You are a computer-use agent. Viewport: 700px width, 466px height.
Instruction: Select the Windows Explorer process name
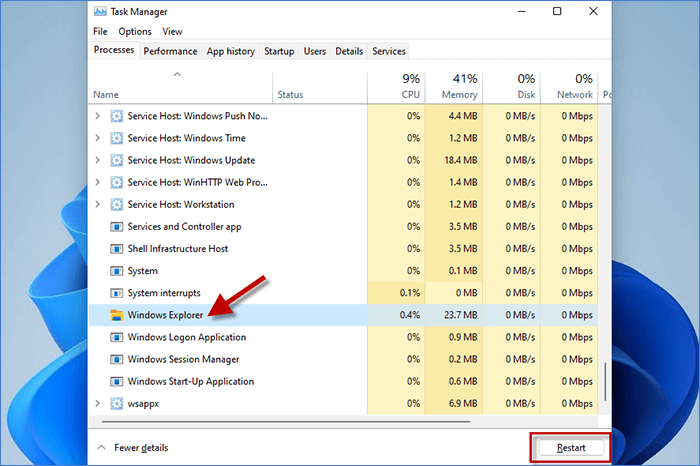click(x=165, y=315)
